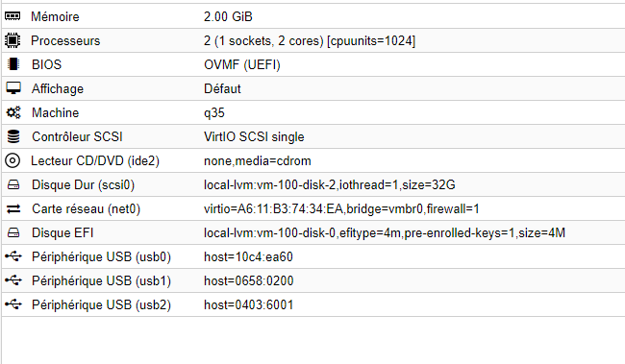
Task: Select the BIOS OVMF (UEFI) row
Action: (313, 64)
